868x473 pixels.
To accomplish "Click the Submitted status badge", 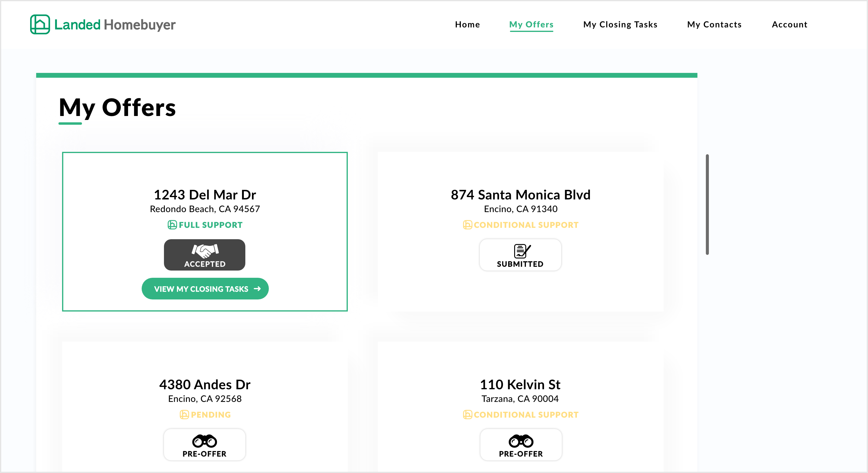I will [x=520, y=255].
